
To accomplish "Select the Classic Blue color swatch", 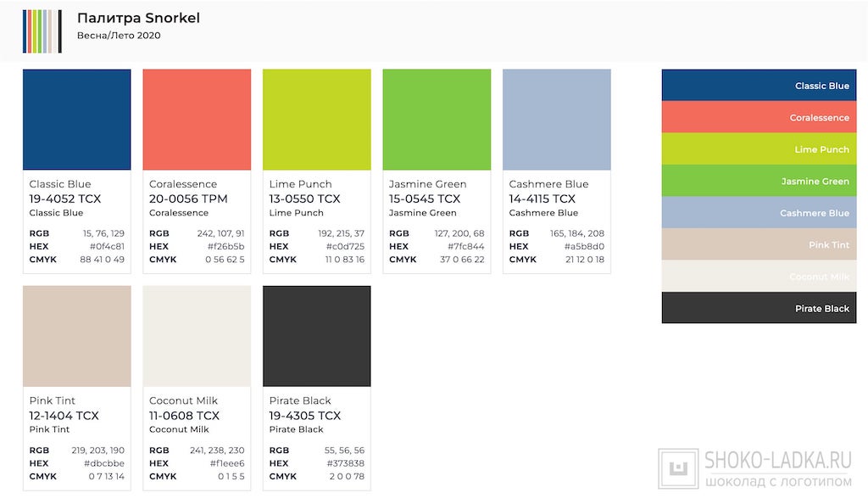I will (77, 120).
